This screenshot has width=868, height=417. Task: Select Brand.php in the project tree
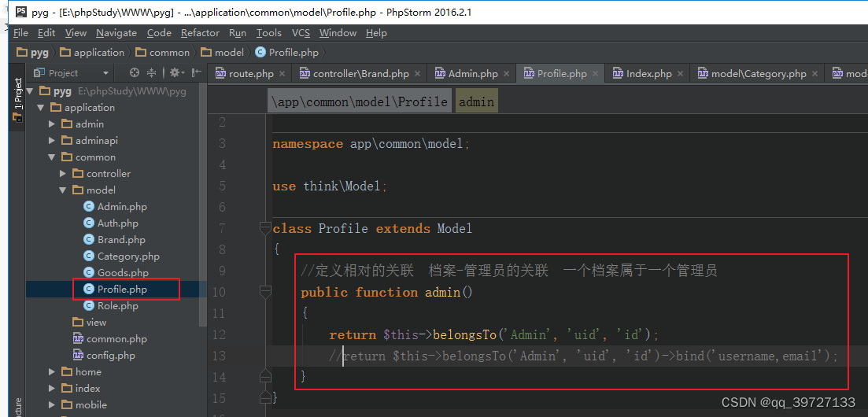click(121, 240)
